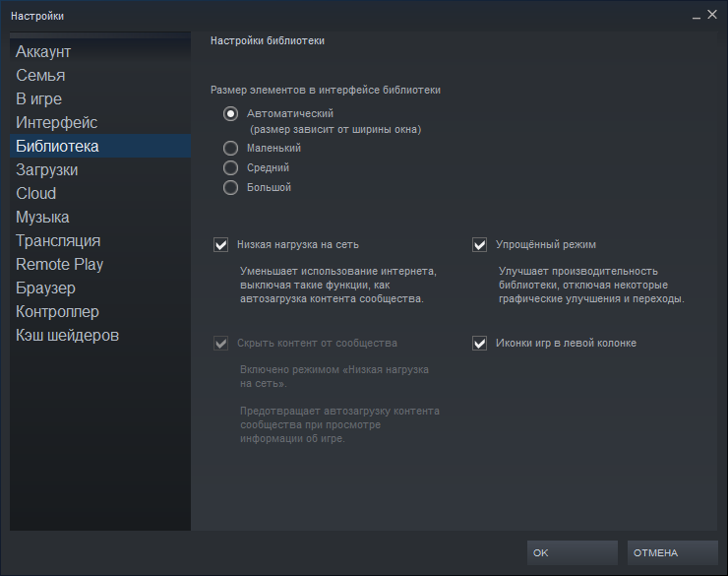The height and width of the screenshot is (576, 728).
Task: Click Размер элементов в интерфейсе библиотеки label
Action: coord(326,91)
